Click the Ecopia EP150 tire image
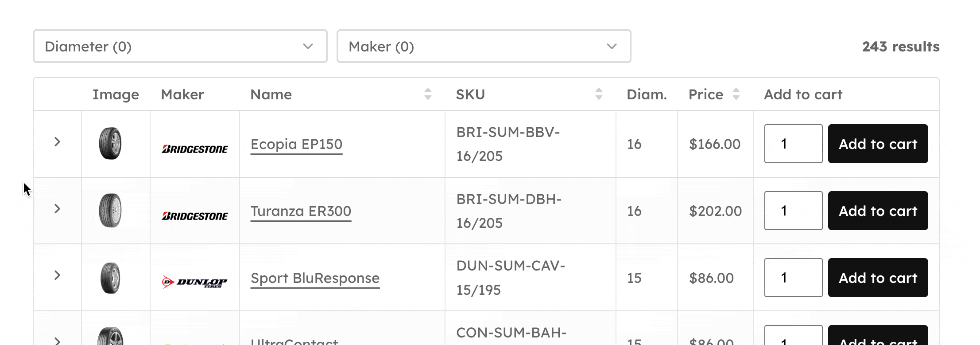 (x=110, y=144)
